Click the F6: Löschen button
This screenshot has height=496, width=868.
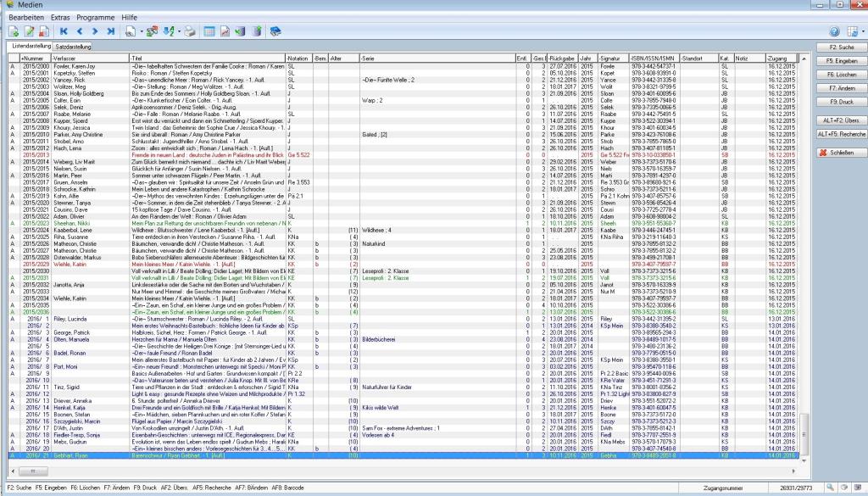(x=840, y=75)
